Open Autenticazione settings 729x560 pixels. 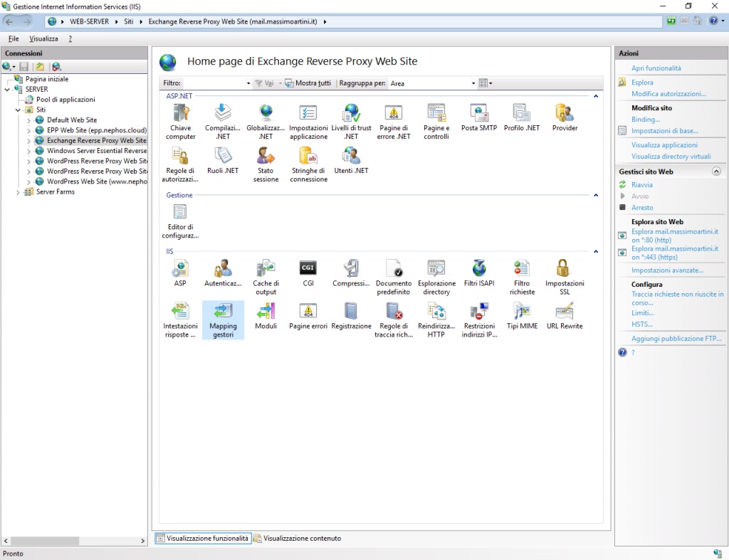pos(223,273)
